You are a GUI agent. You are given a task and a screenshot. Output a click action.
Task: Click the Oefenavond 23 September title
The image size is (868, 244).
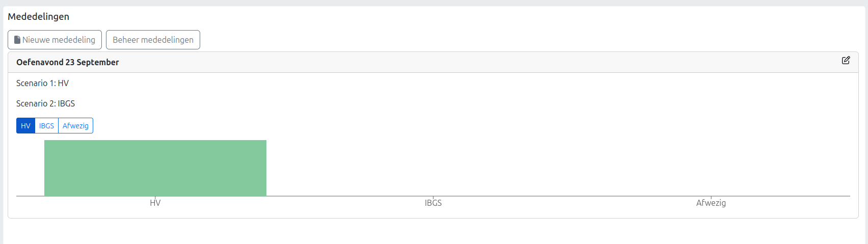68,62
